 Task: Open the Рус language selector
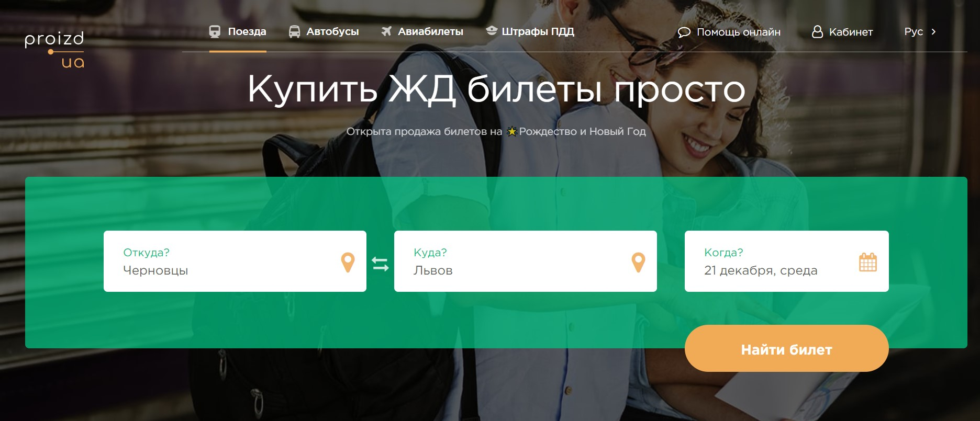[x=914, y=32]
